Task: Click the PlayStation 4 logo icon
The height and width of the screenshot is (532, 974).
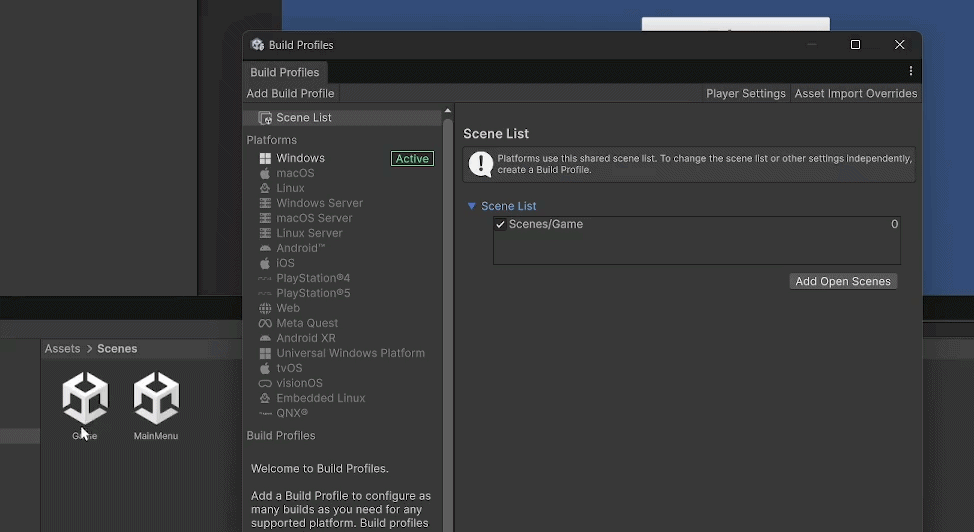Action: 265,278
